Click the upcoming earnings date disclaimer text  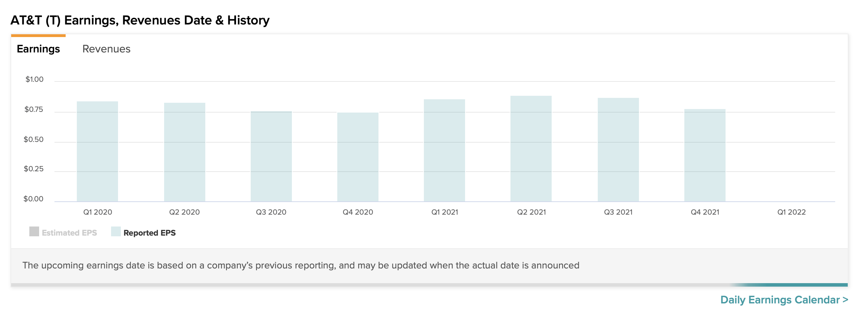click(301, 266)
